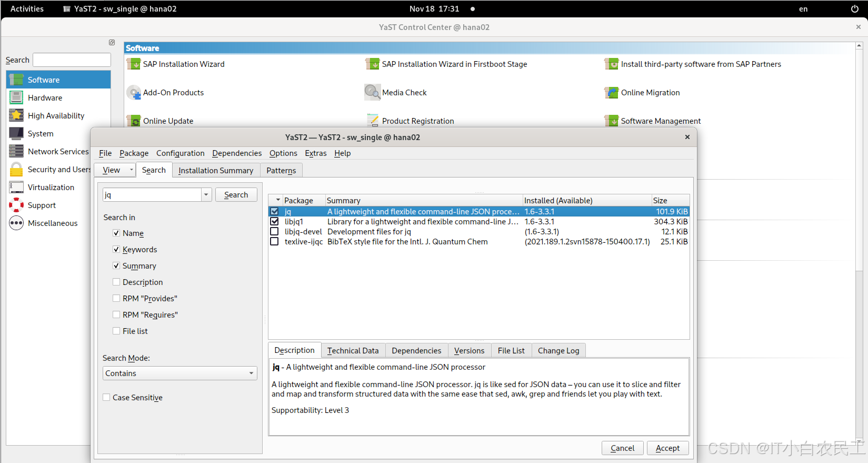Switch to Patterns tab
The height and width of the screenshot is (463, 868).
click(x=281, y=170)
